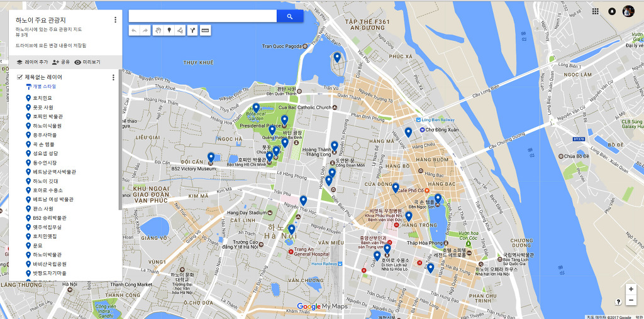
Task: Click the Chùa Bồ Đề place icon
Action: (560, 156)
